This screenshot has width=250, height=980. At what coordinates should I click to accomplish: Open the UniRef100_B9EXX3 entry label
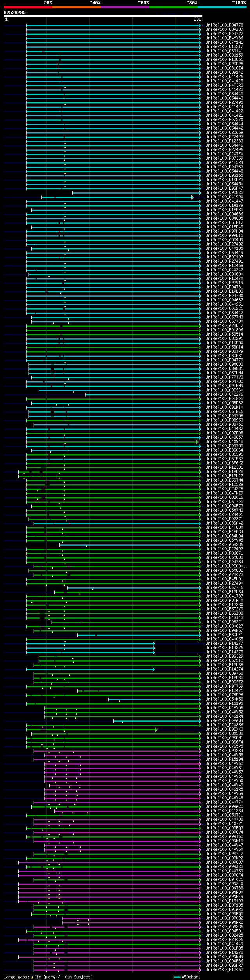point(224,729)
